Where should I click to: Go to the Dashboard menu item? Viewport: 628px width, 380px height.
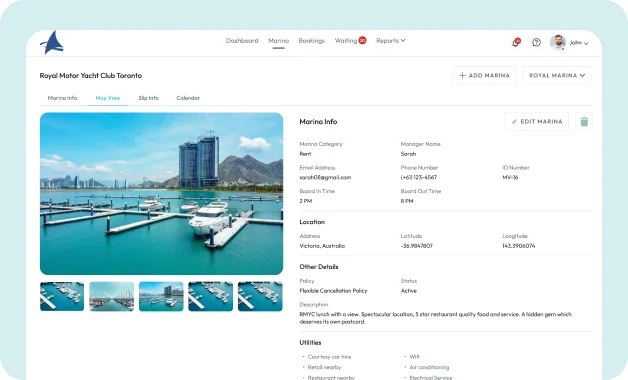tap(242, 40)
